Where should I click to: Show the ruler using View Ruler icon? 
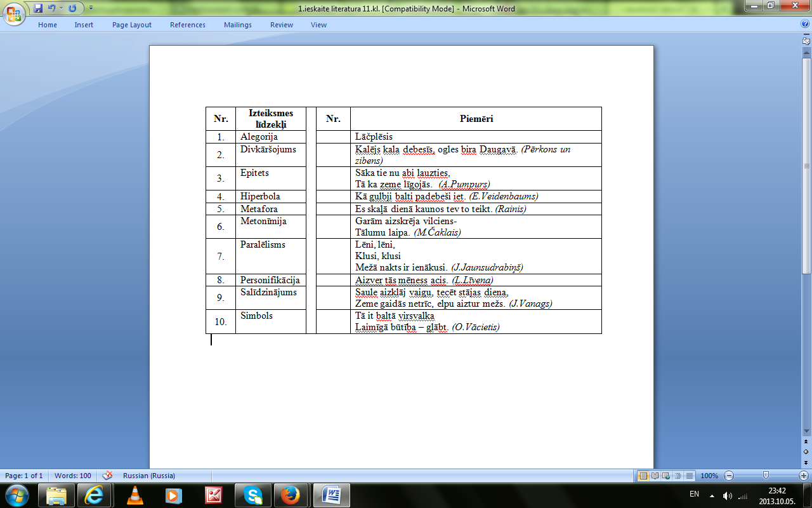pos(806,40)
